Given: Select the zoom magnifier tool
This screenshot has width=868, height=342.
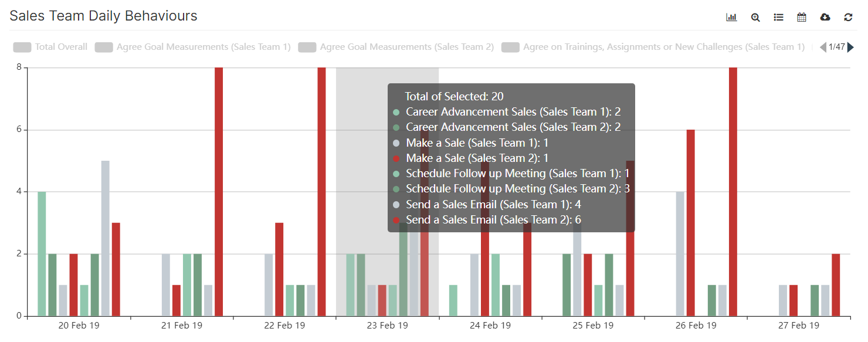Looking at the screenshot, I should pos(755,17).
